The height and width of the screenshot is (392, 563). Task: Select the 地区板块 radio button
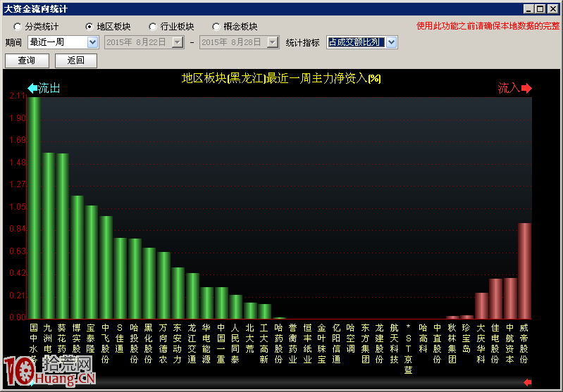click(89, 27)
